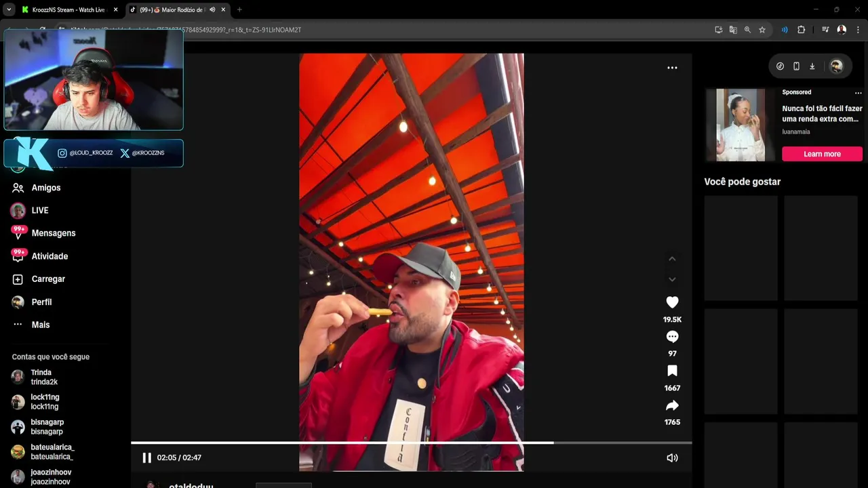The width and height of the screenshot is (868, 488).
Task: Click the Carregar plus icon
Action: click(x=18, y=279)
